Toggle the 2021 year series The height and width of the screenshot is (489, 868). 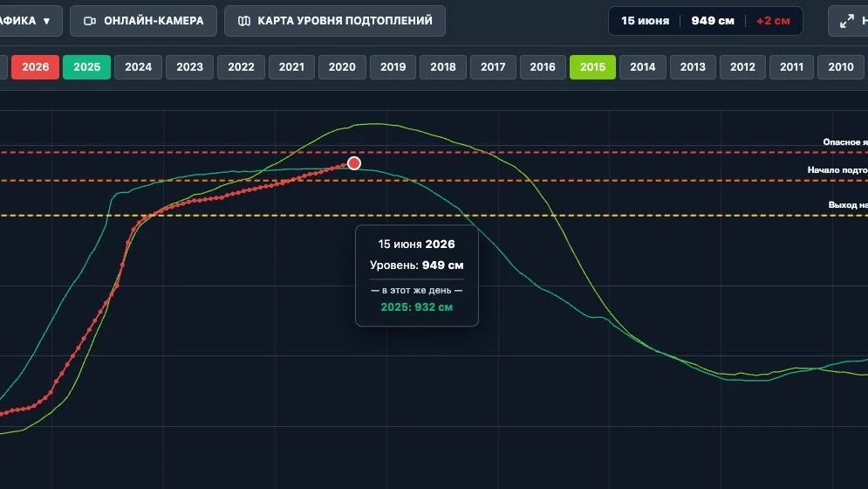point(291,67)
